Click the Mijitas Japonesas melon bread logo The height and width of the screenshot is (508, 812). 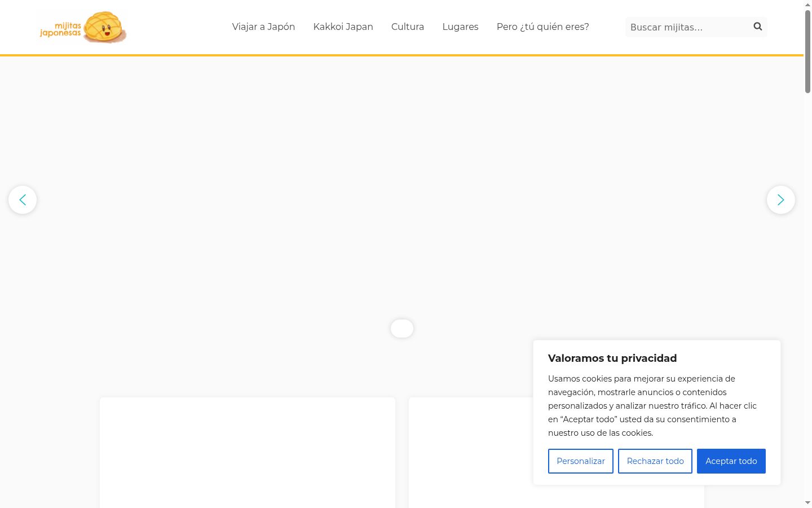(82, 27)
